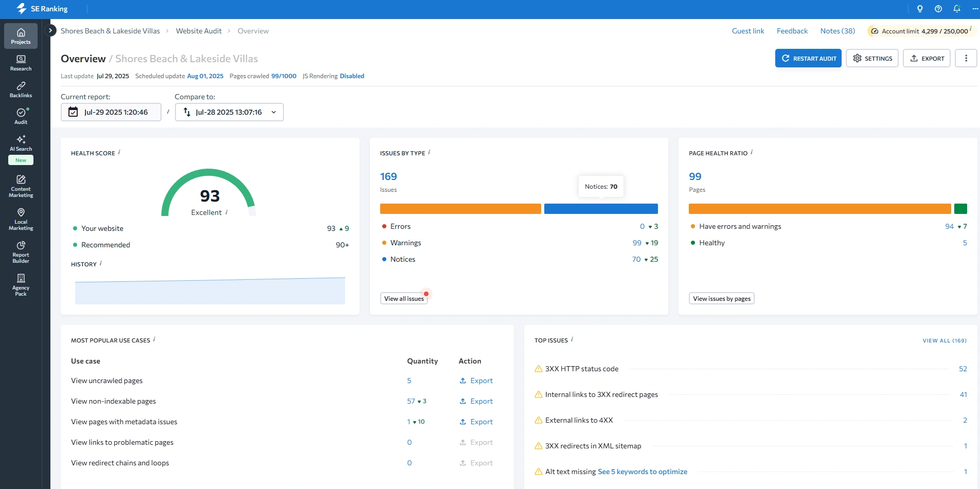Go to Content Marketing in sidebar
Image resolution: width=980 pixels, height=489 pixels.
[x=21, y=186]
